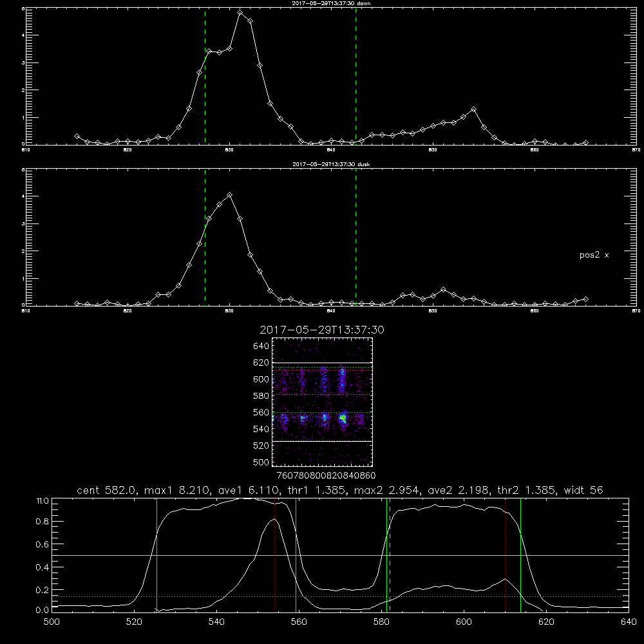The image size is (644, 644).
Task: Click the '0.2' y-axis label of bottom plot
Action: tap(43, 590)
